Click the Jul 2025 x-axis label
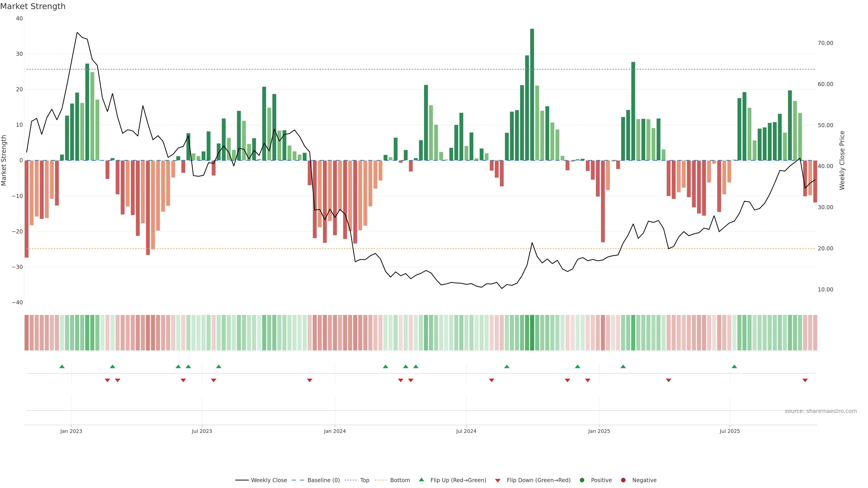 coord(729,431)
